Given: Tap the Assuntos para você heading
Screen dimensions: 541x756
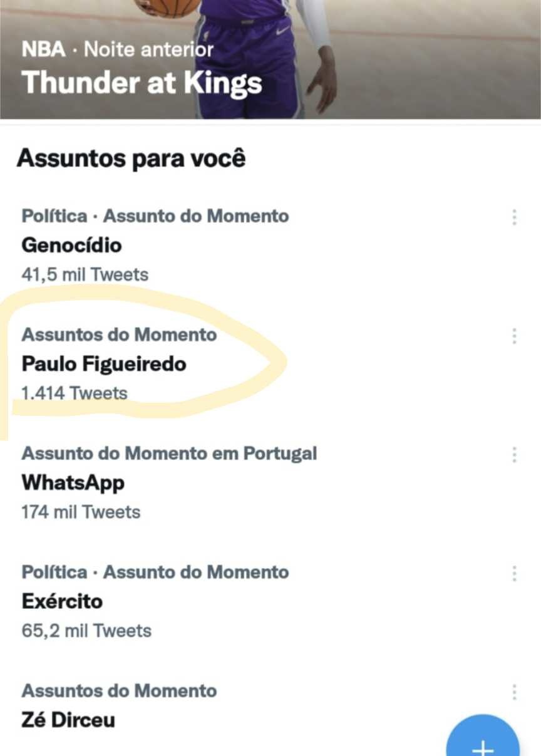Looking at the screenshot, I should pyautogui.click(x=131, y=158).
